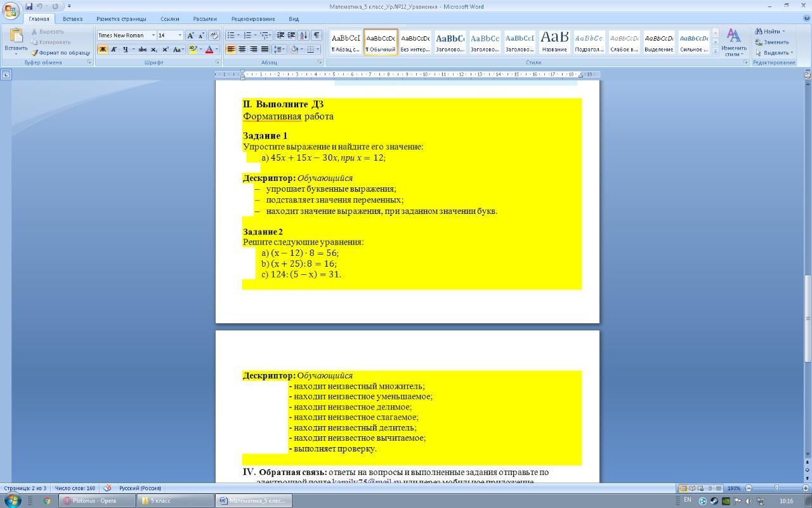
Task: Switch to the Вид tab
Action: point(294,19)
